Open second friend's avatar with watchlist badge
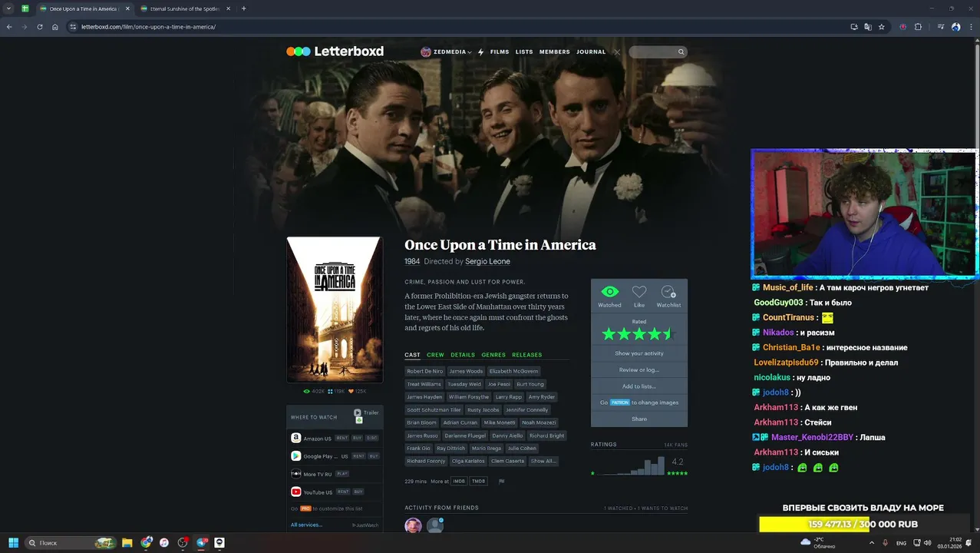The width and height of the screenshot is (980, 553). [435, 525]
